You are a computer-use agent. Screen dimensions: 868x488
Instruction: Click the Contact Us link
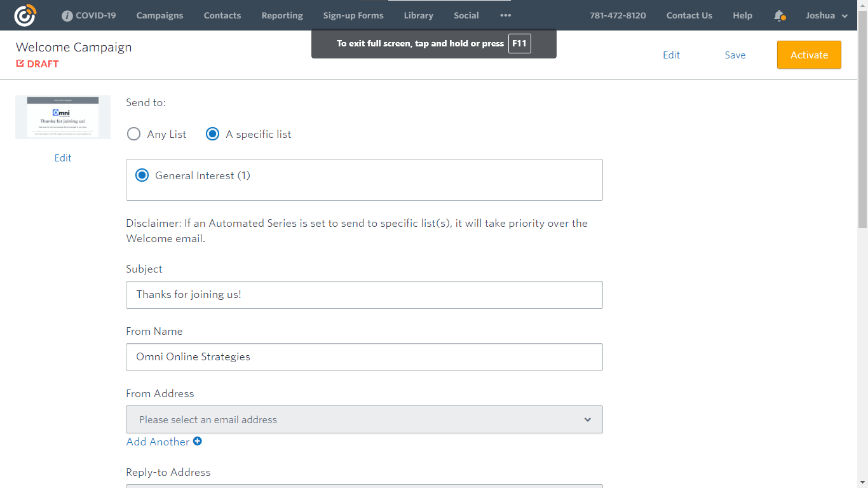click(x=689, y=15)
